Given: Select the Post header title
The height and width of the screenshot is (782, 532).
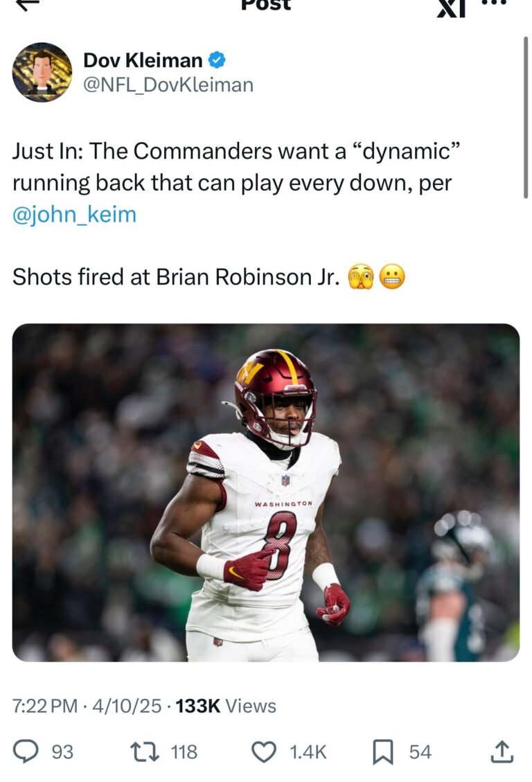Looking at the screenshot, I should [266, 4].
